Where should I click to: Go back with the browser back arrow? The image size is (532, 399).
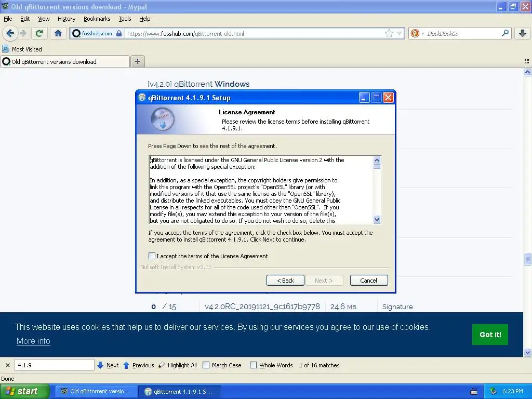pos(10,33)
